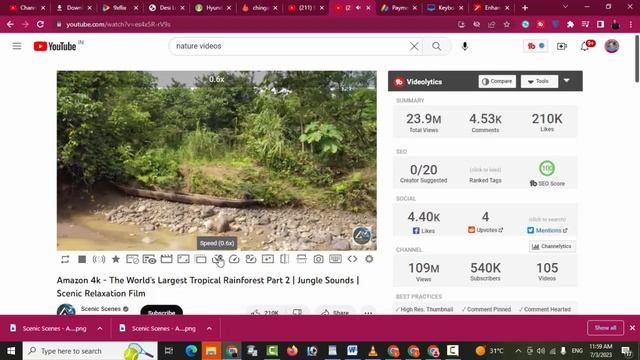Take a screenshot with camera icon

pyautogui.click(x=318, y=259)
